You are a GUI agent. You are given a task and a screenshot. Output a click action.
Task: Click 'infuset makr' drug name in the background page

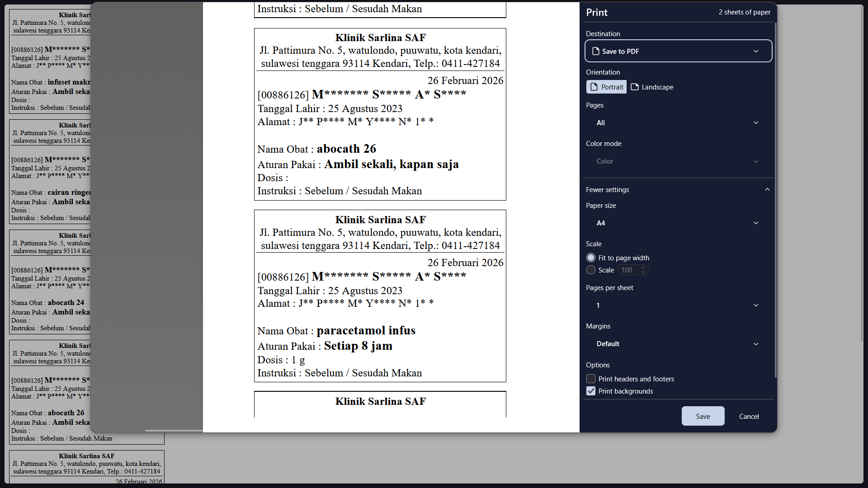click(x=69, y=82)
